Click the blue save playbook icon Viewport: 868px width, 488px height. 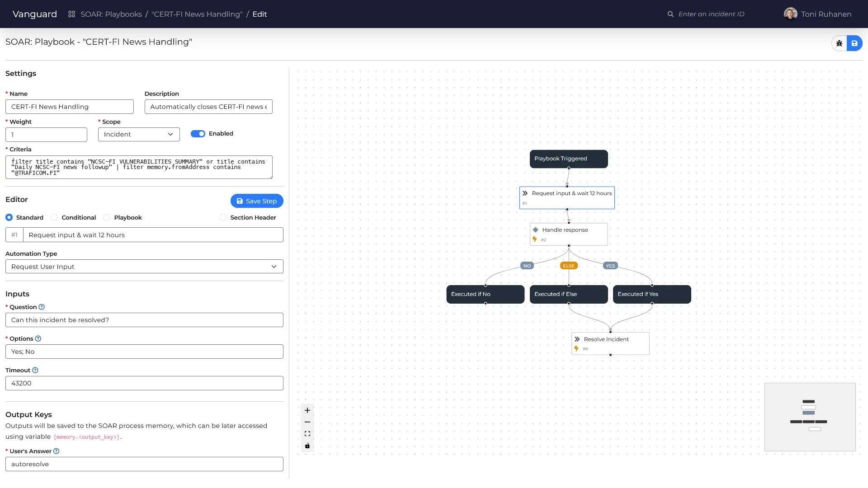pos(855,43)
